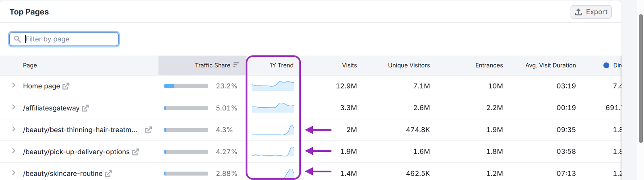Click the magnifier icon in filter box
The height and width of the screenshot is (180, 644).
17,39
